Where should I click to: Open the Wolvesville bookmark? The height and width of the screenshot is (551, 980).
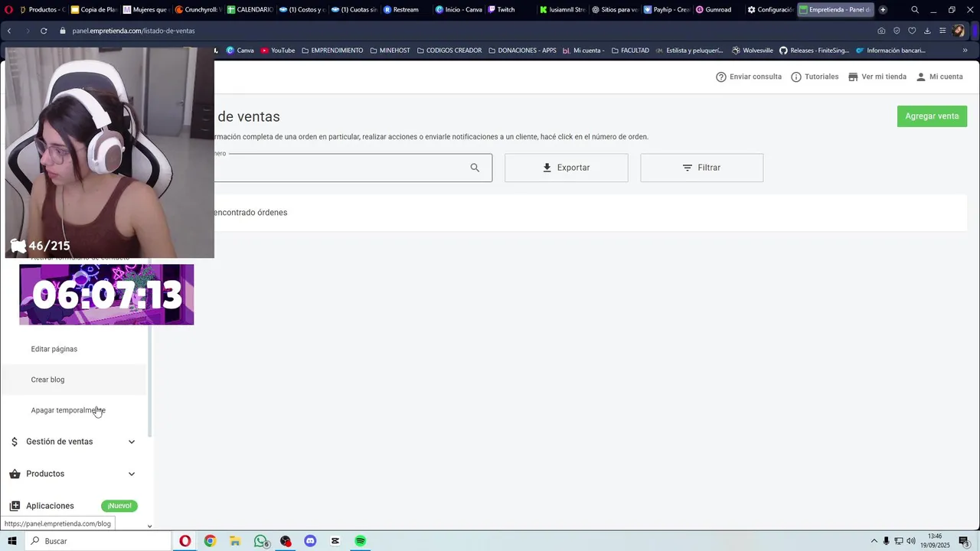[753, 51]
